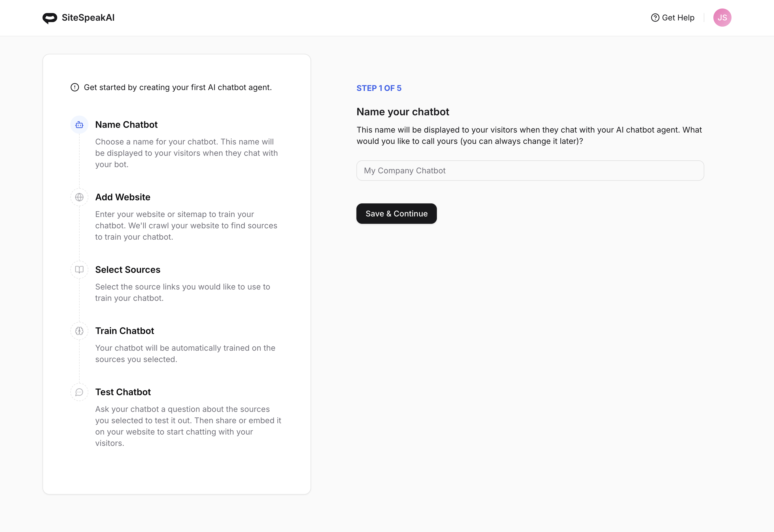Image resolution: width=774 pixels, height=532 pixels.
Task: Select the Select Sources book icon
Action: click(x=79, y=269)
